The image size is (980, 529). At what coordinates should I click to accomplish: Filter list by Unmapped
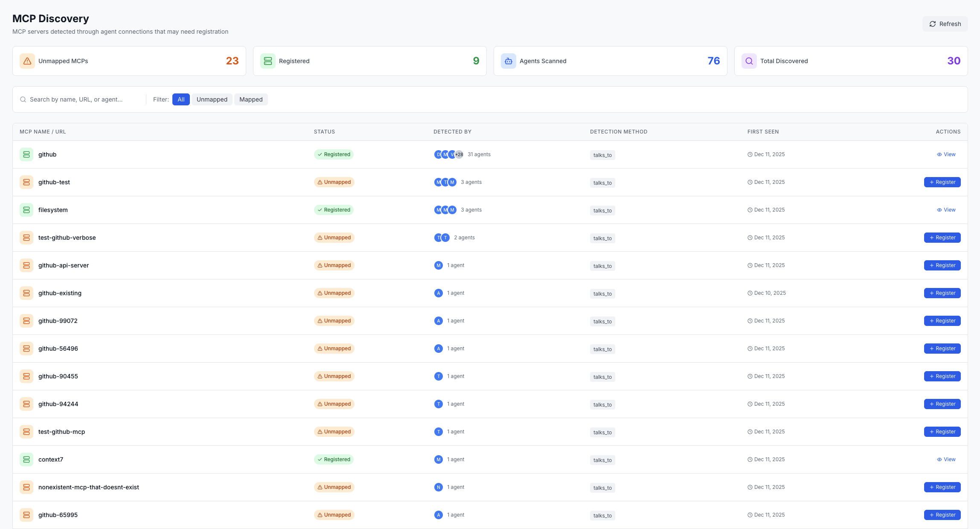pos(212,99)
